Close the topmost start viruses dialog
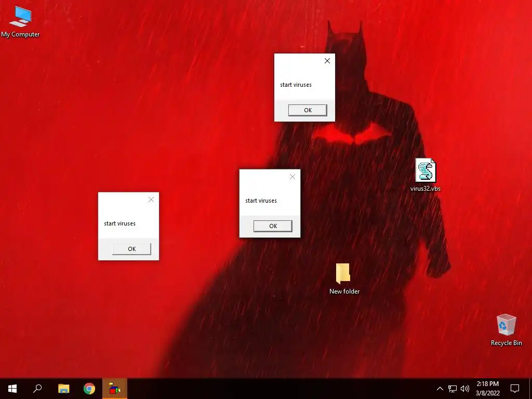Viewport: 532px width, 399px height. [327, 61]
